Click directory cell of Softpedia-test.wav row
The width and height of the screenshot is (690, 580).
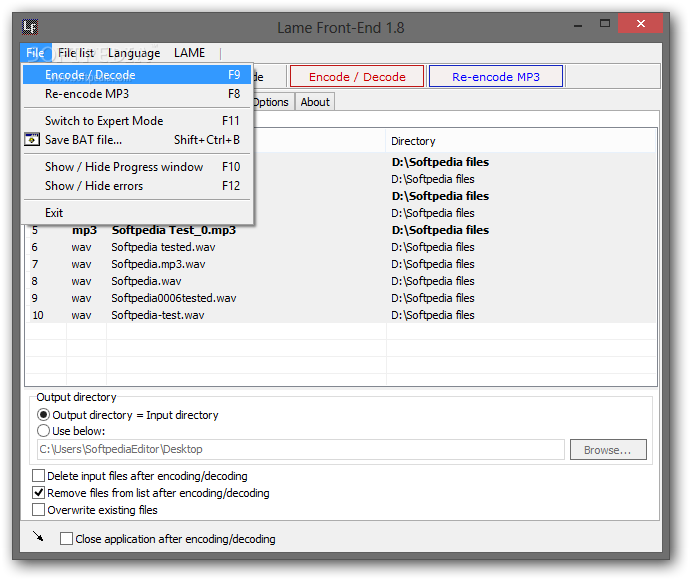pos(521,315)
